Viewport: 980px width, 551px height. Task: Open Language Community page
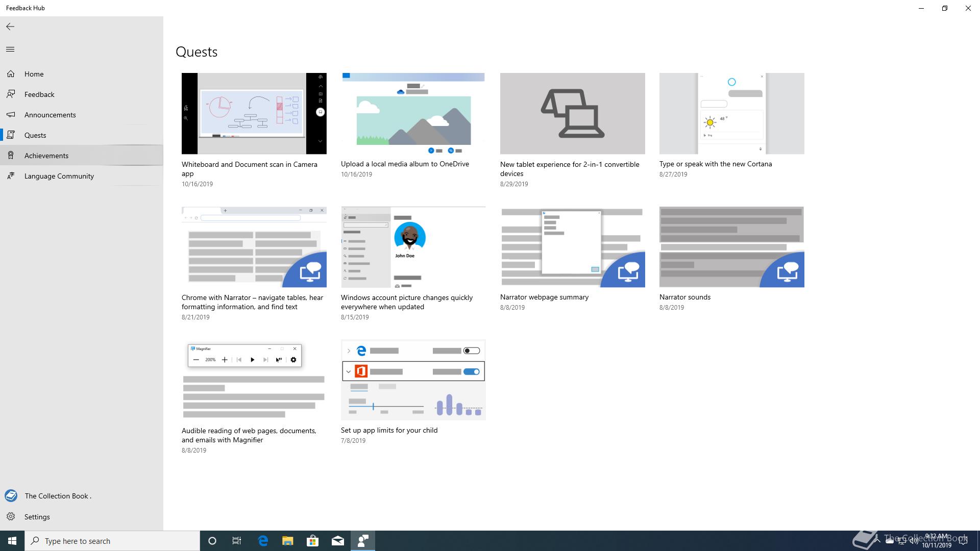click(x=82, y=176)
